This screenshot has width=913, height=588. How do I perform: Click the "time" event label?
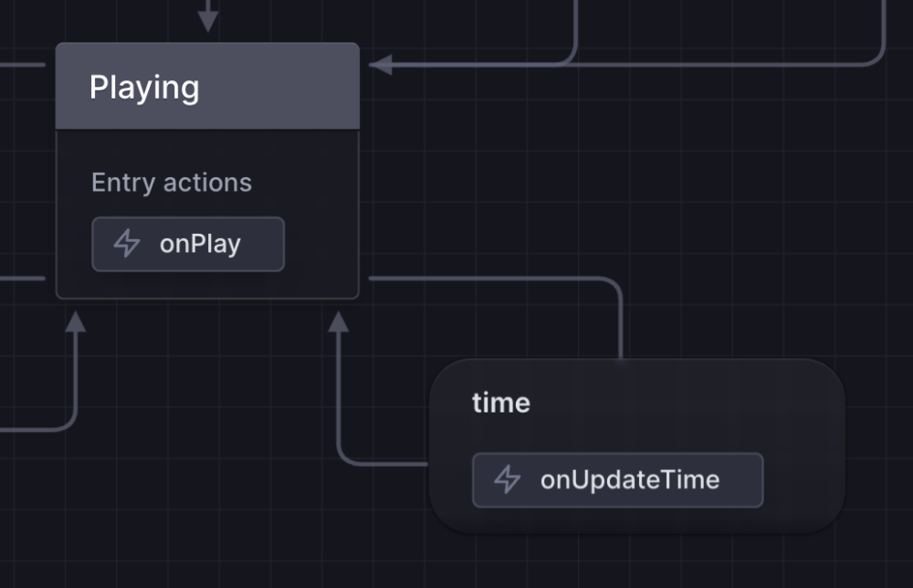pyautogui.click(x=500, y=403)
